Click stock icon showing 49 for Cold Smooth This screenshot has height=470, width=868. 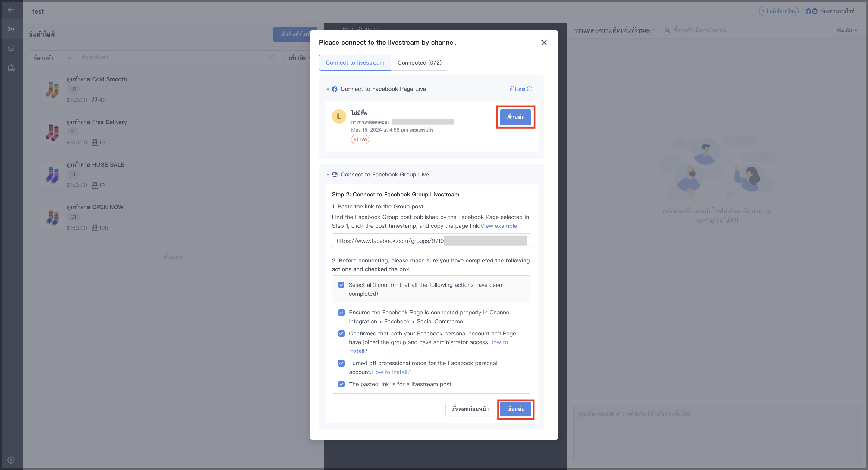[x=95, y=100]
